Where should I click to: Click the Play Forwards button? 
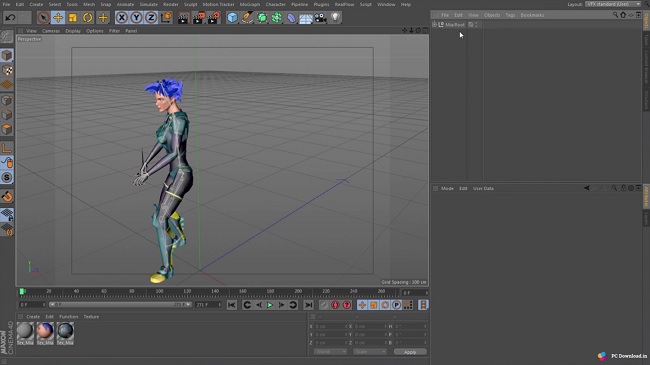coord(270,305)
